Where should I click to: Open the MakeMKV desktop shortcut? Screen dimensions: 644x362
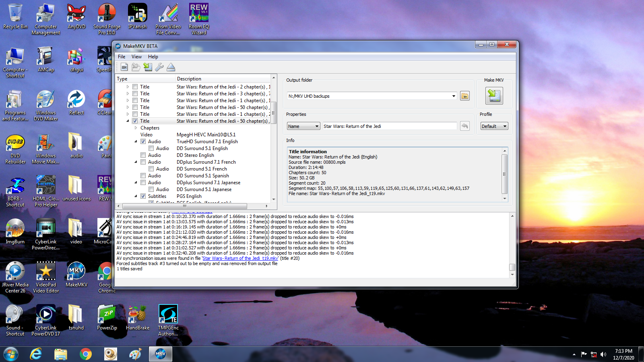[76, 275]
